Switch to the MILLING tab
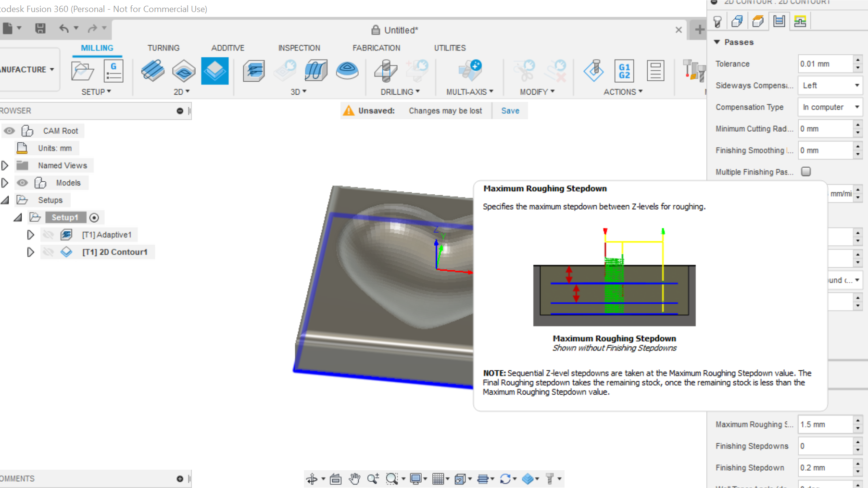 tap(97, 48)
